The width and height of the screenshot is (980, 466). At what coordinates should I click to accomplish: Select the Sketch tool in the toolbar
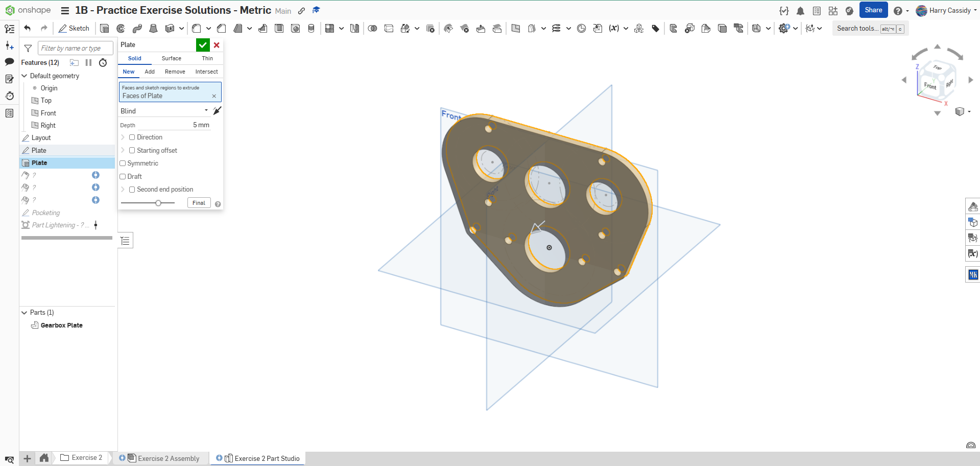pyautogui.click(x=74, y=29)
